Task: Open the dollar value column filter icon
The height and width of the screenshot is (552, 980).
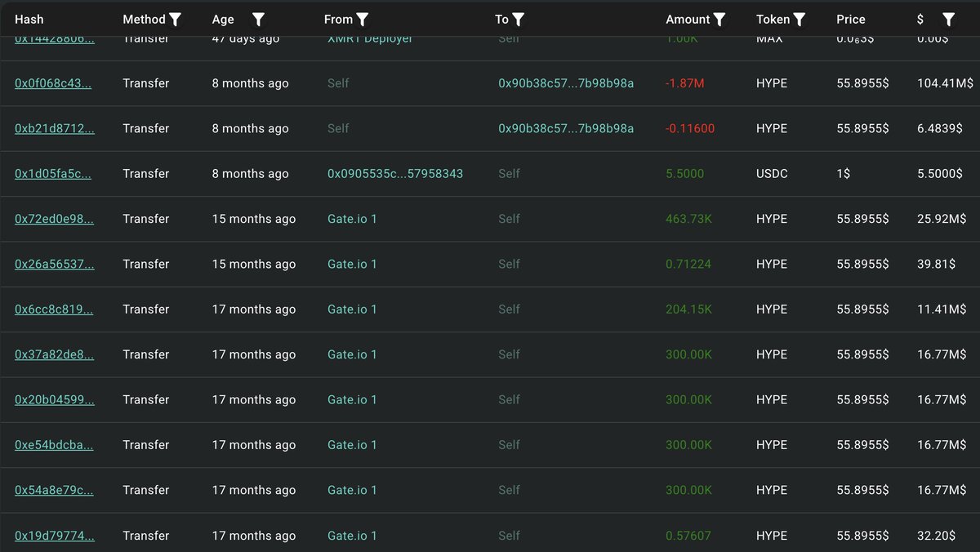Action: (x=948, y=19)
